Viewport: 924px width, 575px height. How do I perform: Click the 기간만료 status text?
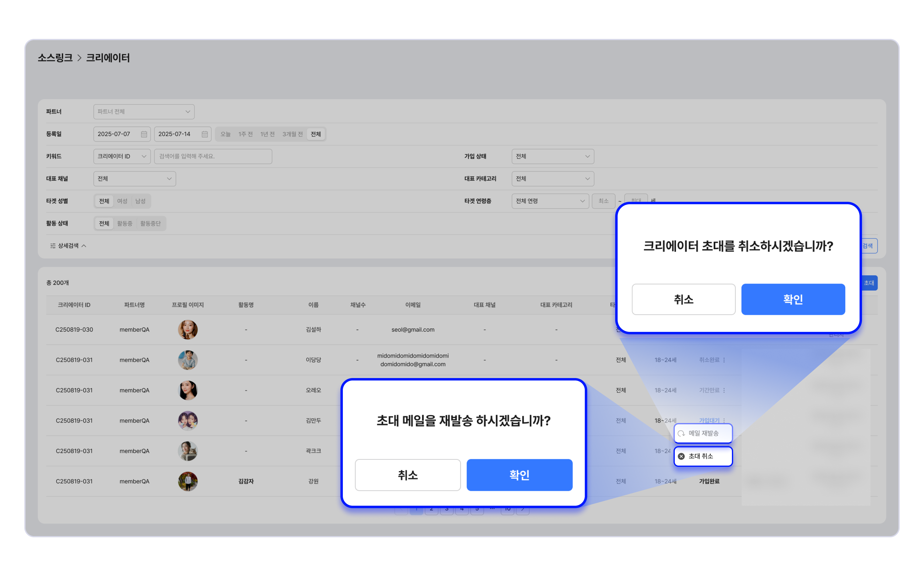(x=709, y=391)
